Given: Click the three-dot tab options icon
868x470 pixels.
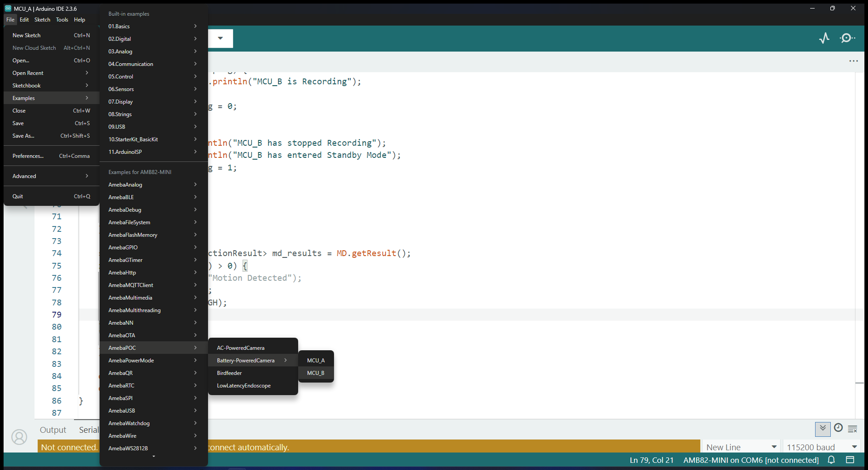Looking at the screenshot, I should pyautogui.click(x=853, y=61).
